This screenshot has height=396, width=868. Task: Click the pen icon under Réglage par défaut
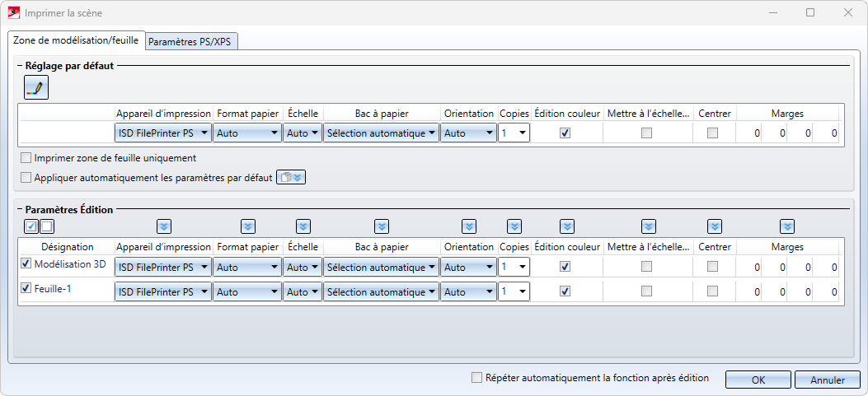(36, 87)
